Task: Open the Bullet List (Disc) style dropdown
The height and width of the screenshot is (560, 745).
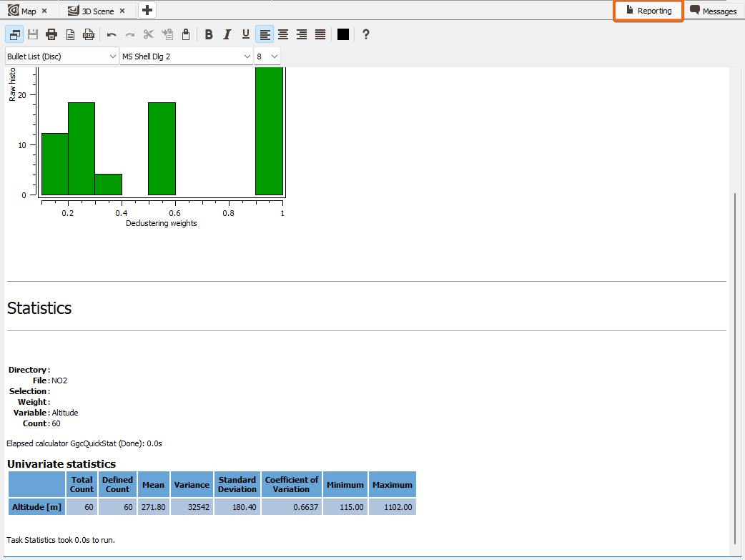Action: coord(61,57)
